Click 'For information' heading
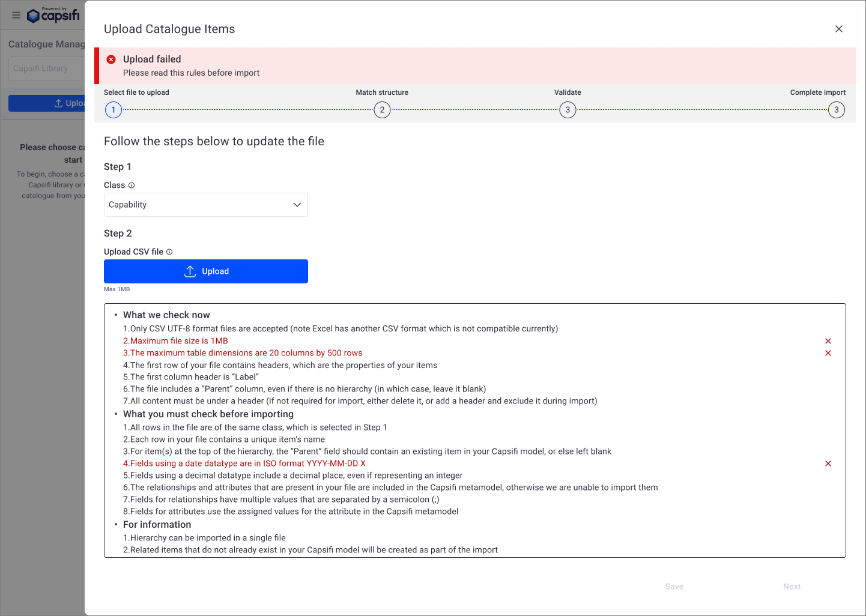Image resolution: width=866 pixels, height=616 pixels. coord(157,525)
